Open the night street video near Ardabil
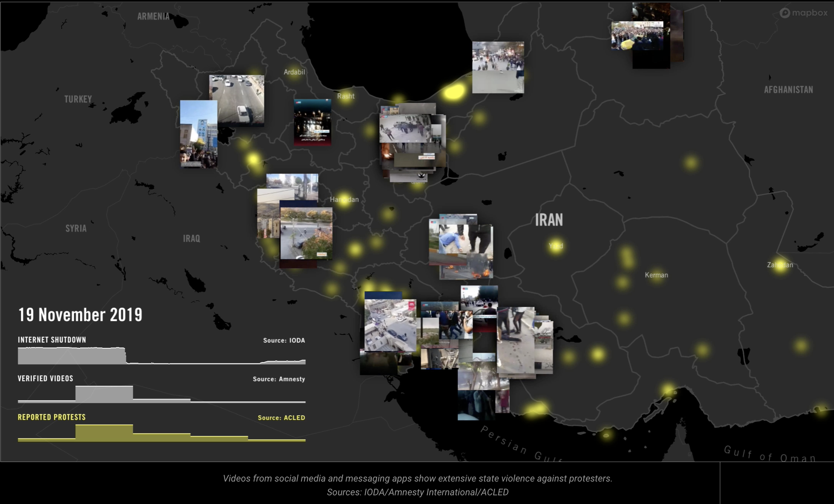834x504 pixels. (x=312, y=122)
